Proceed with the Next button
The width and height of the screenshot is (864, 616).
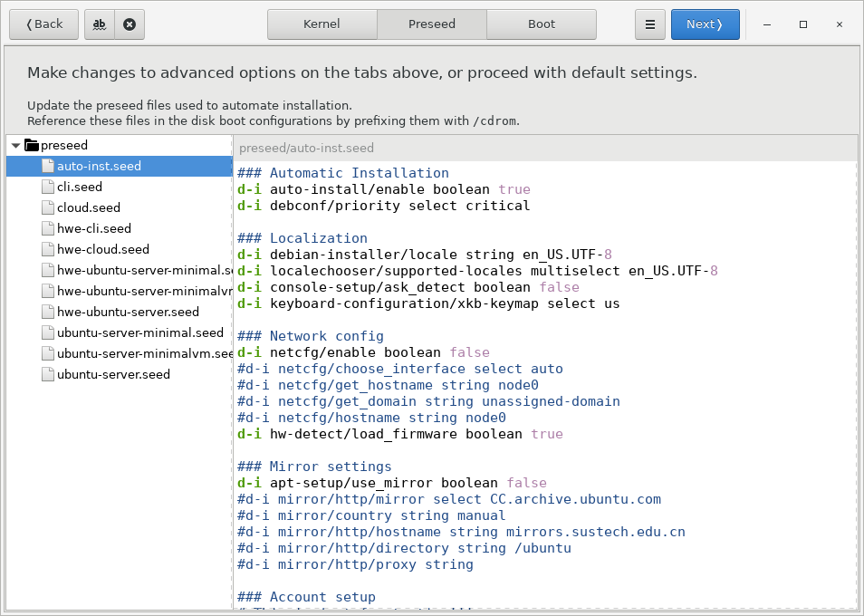pos(706,24)
